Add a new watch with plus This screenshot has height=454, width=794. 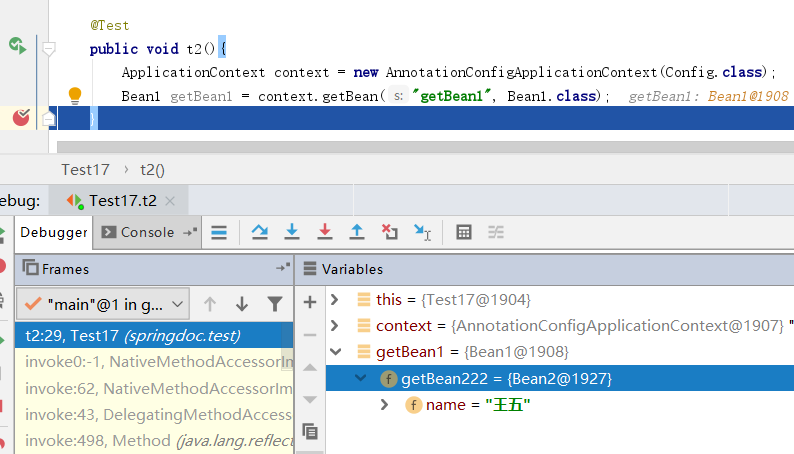[310, 302]
